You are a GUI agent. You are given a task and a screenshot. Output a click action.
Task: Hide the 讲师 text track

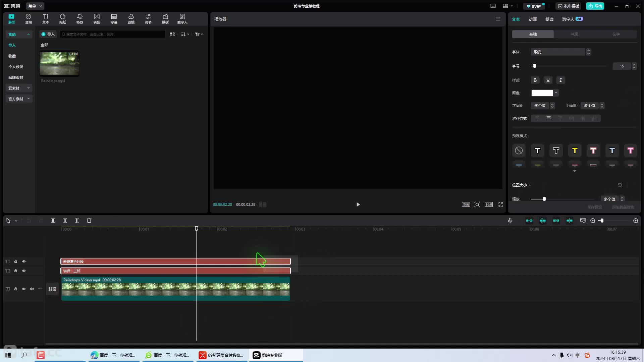[24, 271]
